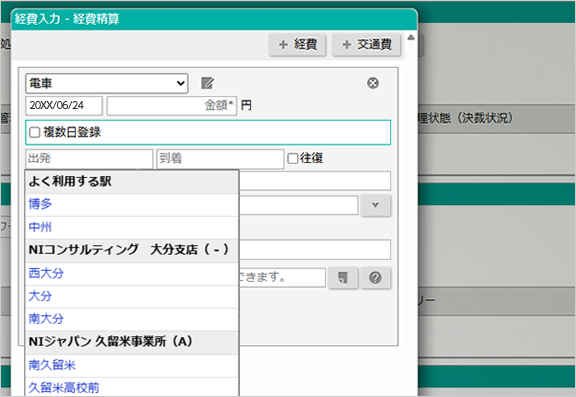Click the edit memo pencil icon
576x397 pixels.
[x=207, y=83]
